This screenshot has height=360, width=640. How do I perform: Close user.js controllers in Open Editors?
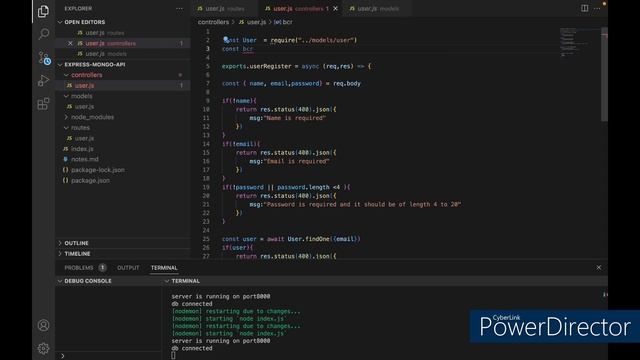(x=70, y=43)
